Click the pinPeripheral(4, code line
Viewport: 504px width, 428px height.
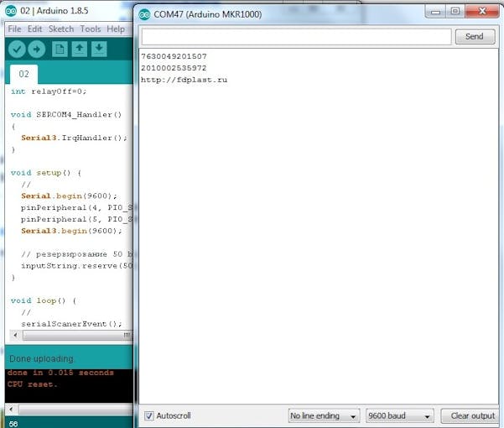click(x=77, y=208)
